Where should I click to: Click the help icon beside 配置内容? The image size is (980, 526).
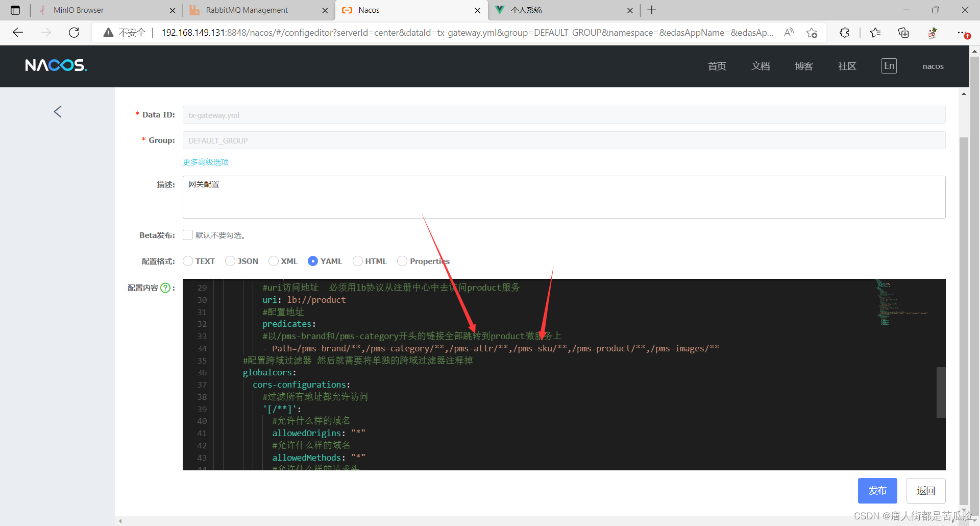point(165,288)
